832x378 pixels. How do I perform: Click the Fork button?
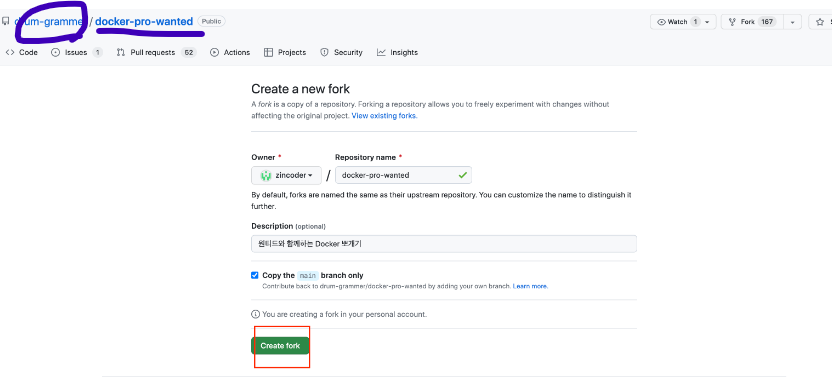(x=752, y=22)
